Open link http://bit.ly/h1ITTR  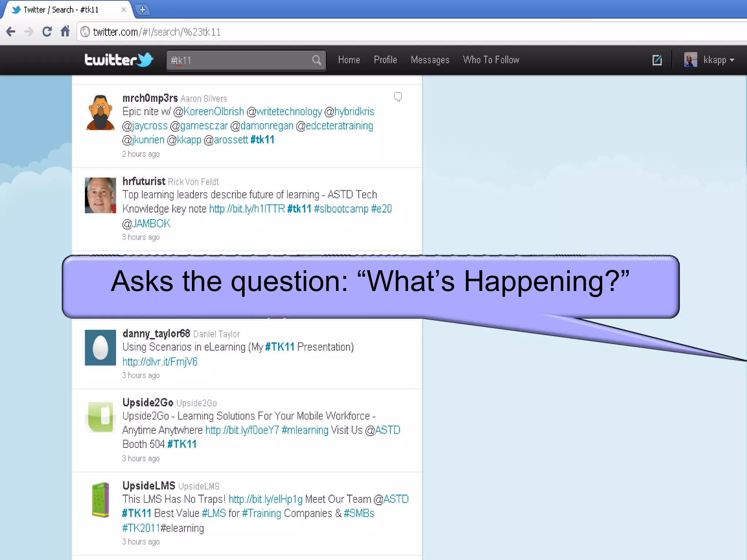(x=247, y=209)
